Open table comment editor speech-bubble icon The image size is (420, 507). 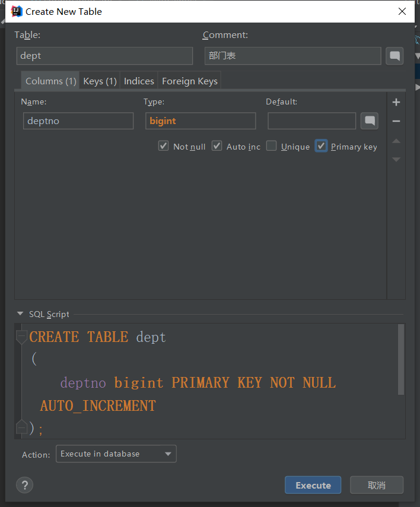394,56
